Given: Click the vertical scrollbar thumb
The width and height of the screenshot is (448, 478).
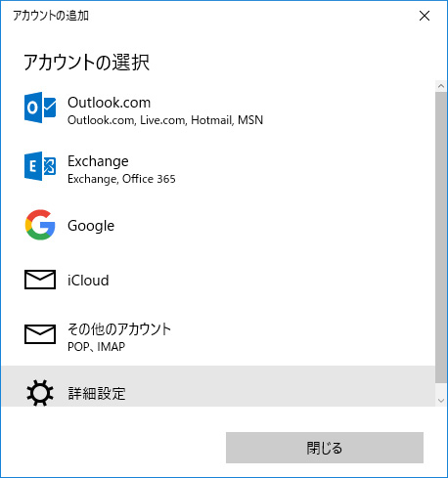Looking at the screenshot, I should point(441,238).
